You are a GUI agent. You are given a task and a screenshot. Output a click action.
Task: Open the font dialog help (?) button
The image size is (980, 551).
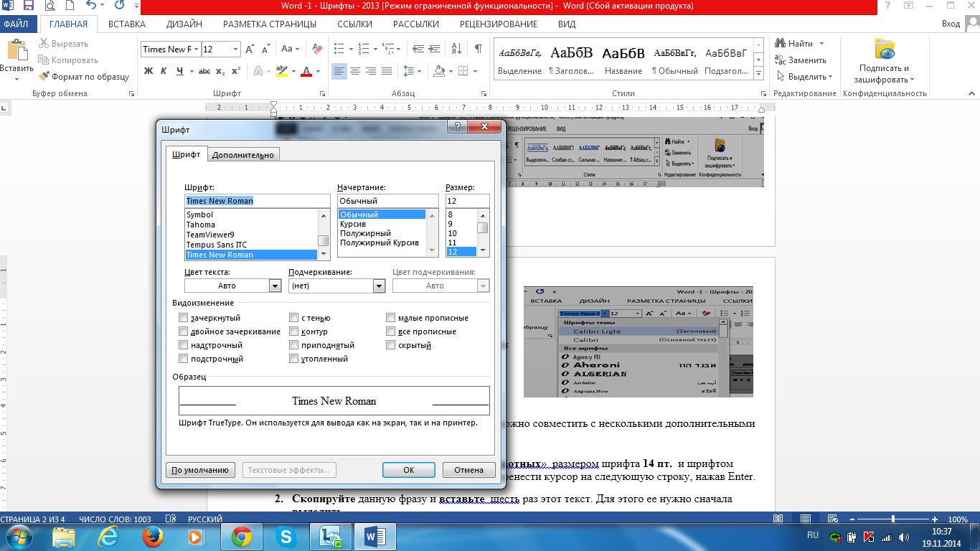point(457,126)
